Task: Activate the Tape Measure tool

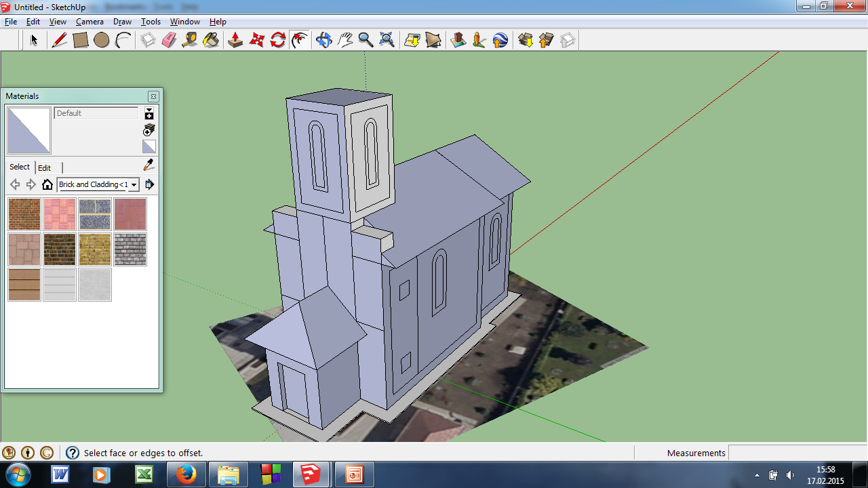Action: tap(190, 41)
